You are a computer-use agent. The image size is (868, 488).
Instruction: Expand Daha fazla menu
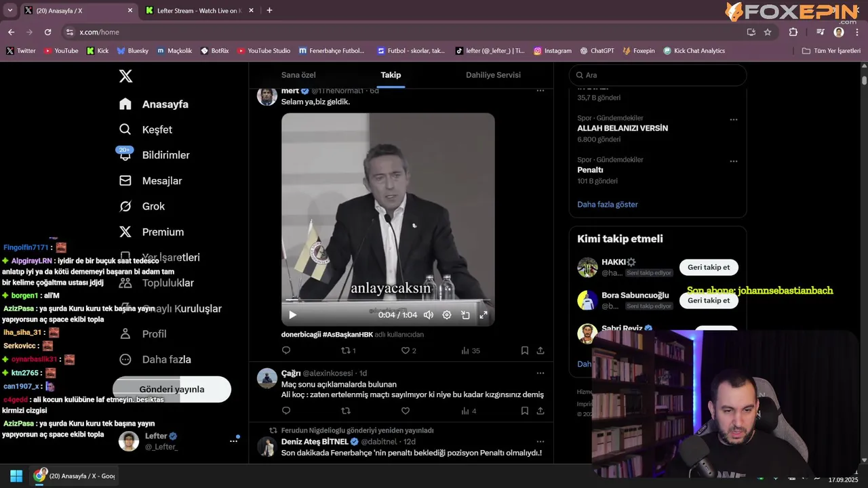155,359
